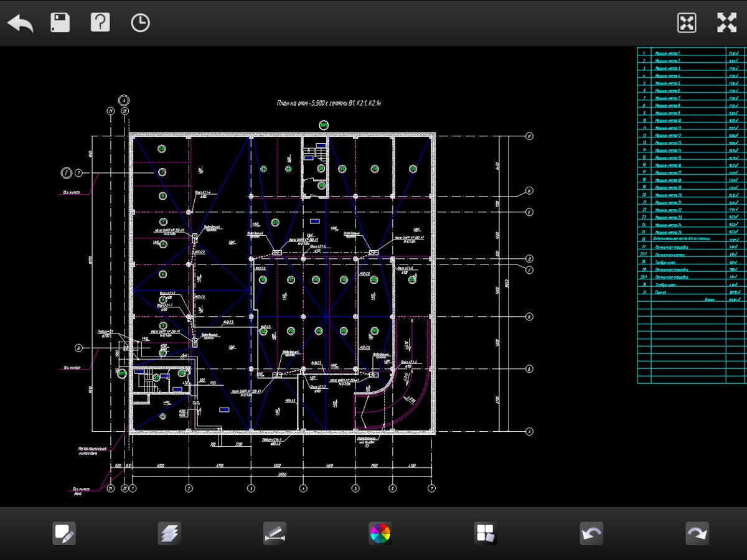Save the drawing with the floppy disk icon
The image size is (747, 560).
60,23
